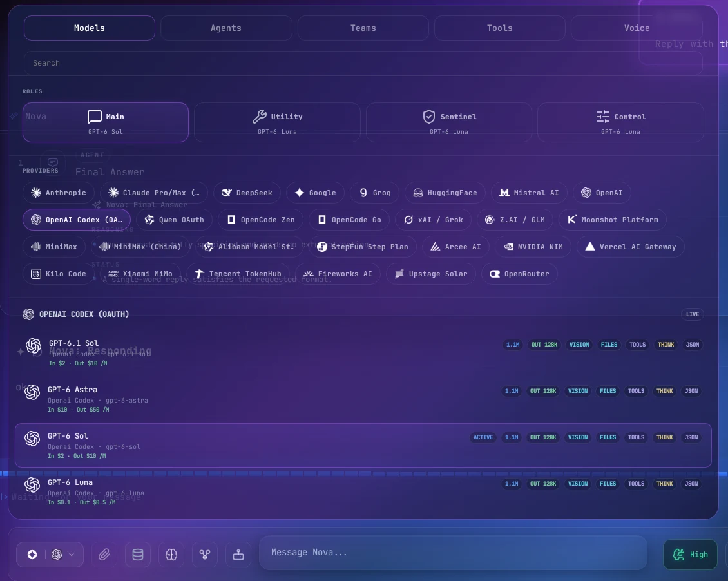Click the branching nodes icon near the message box

pos(205,555)
